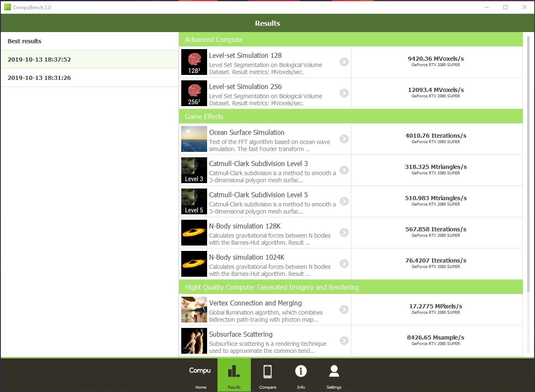535x392 pixels.
Task: Click the Compu logo in the bottom bar
Action: click(x=200, y=370)
